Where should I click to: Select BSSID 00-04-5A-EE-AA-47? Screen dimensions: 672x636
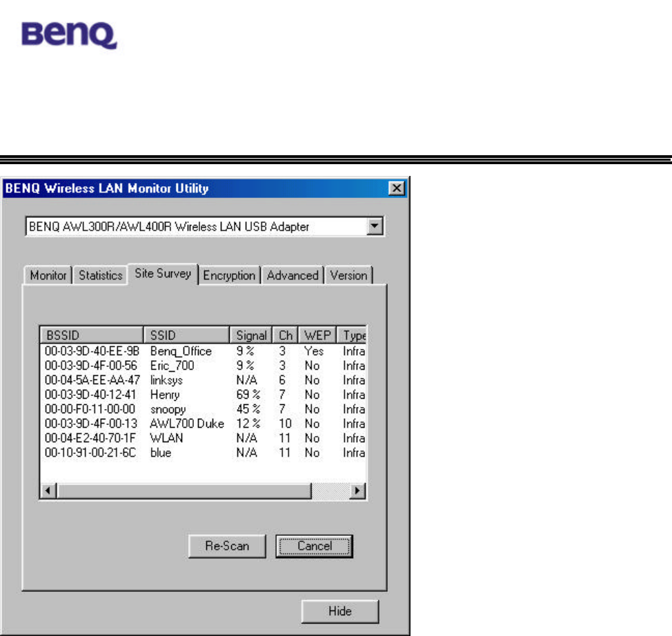tap(92, 380)
